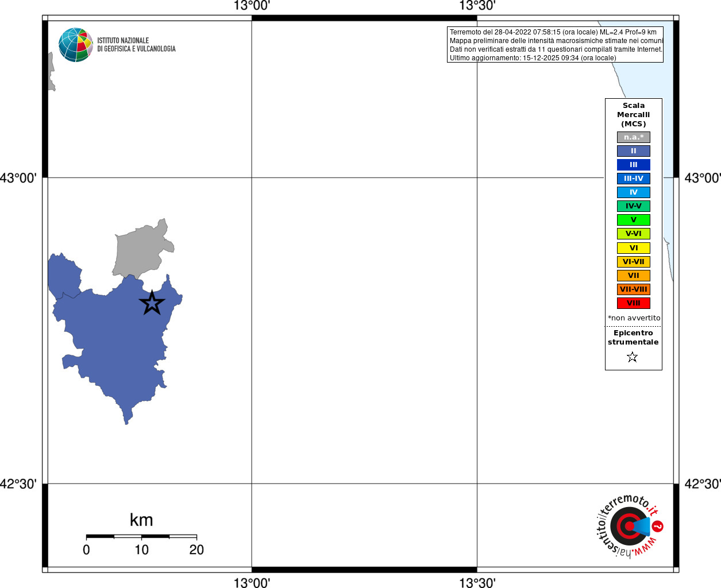Select the V-VI legend swatch
The width and height of the screenshot is (721, 588).
point(634,234)
